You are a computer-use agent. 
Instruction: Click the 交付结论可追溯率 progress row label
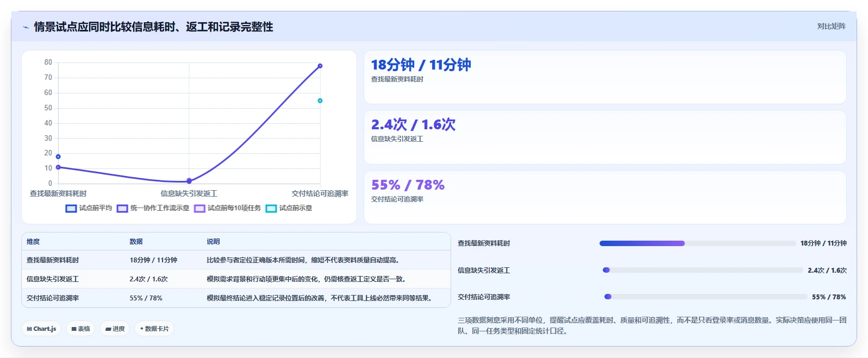tap(484, 297)
